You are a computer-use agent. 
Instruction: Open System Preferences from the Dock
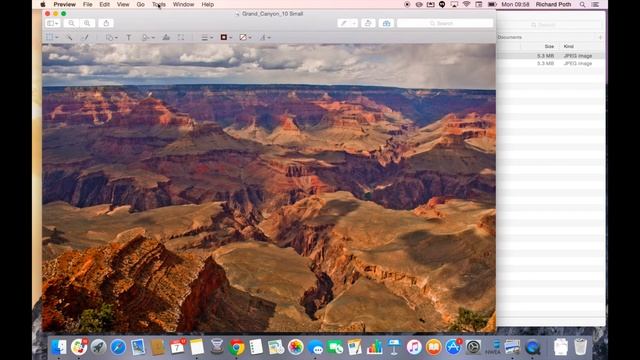point(473,347)
